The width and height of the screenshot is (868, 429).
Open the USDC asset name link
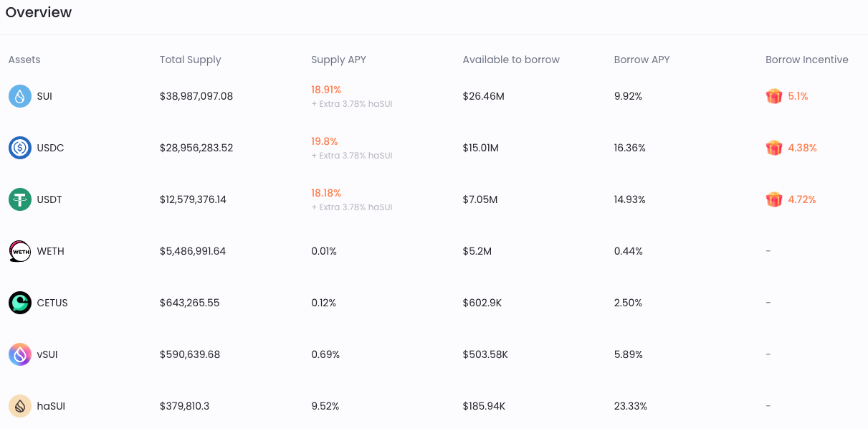click(x=50, y=148)
